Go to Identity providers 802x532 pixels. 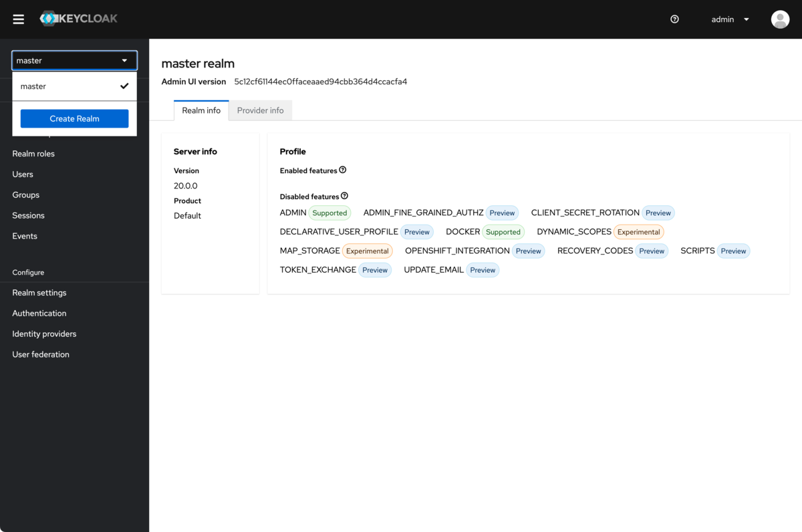(44, 334)
